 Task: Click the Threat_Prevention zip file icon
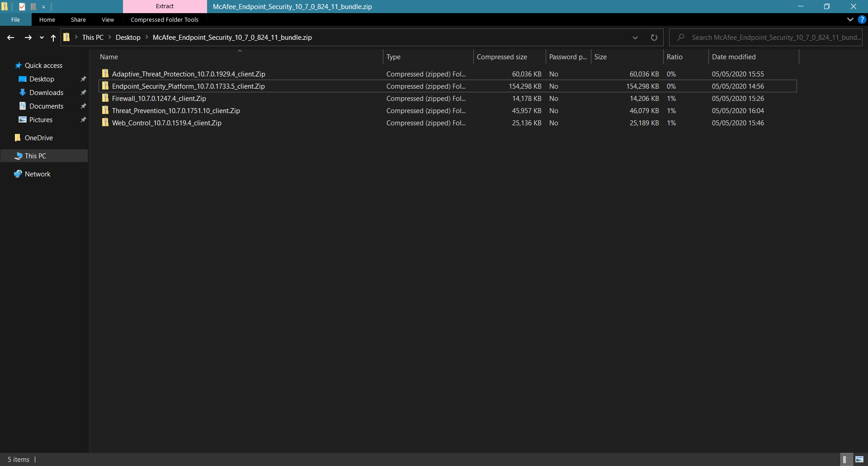[105, 110]
